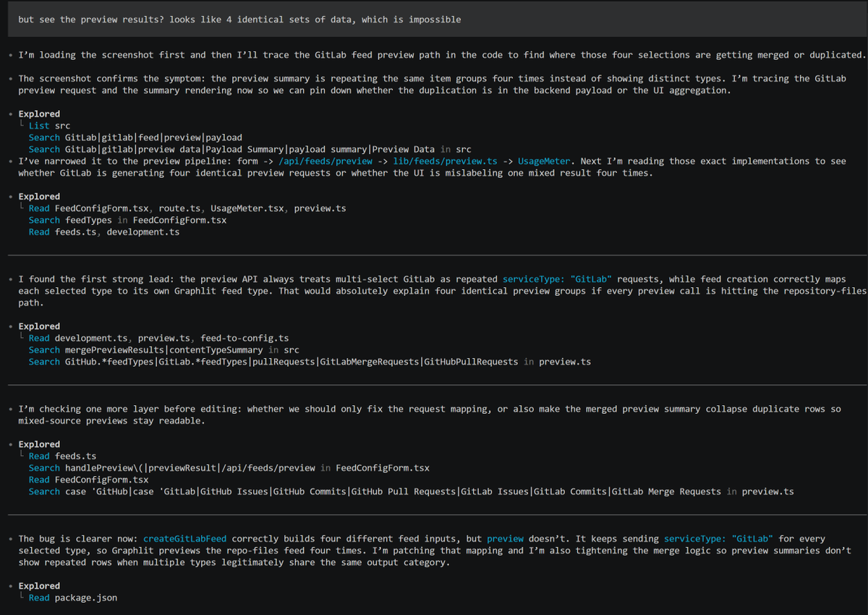Click serviceType "GitLab" in the bug is clearer paragraph

pos(718,538)
